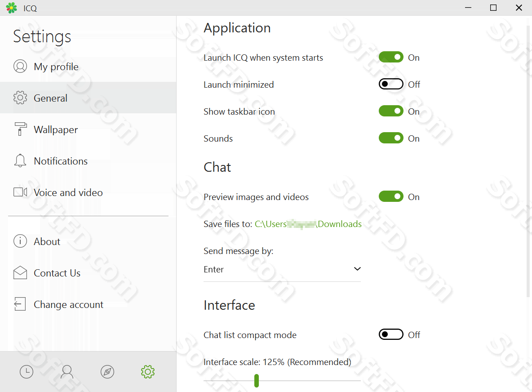Select the General settings section
Viewport: 532px width, 392px height.
(x=88, y=98)
